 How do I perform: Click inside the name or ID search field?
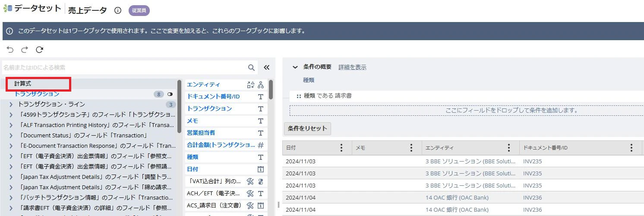pyautogui.click(x=124, y=67)
